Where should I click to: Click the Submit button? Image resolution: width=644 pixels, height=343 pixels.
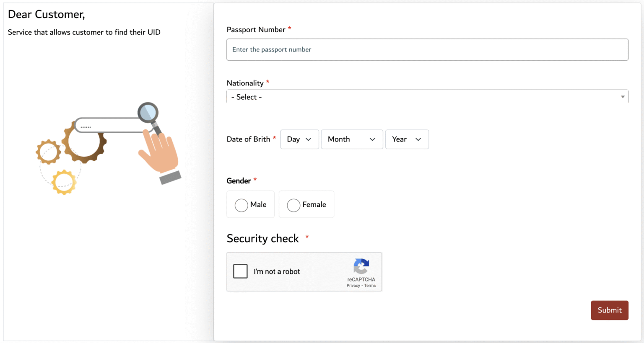pos(609,310)
